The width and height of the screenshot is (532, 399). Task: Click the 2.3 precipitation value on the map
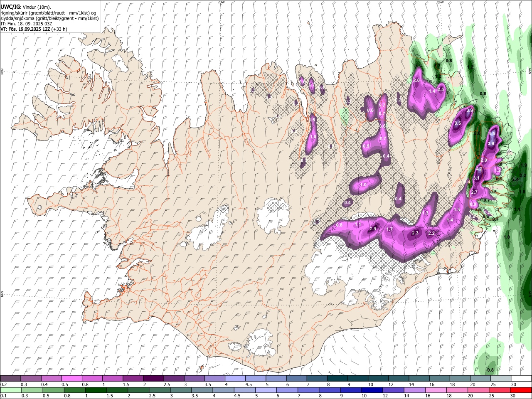pyautogui.click(x=415, y=233)
